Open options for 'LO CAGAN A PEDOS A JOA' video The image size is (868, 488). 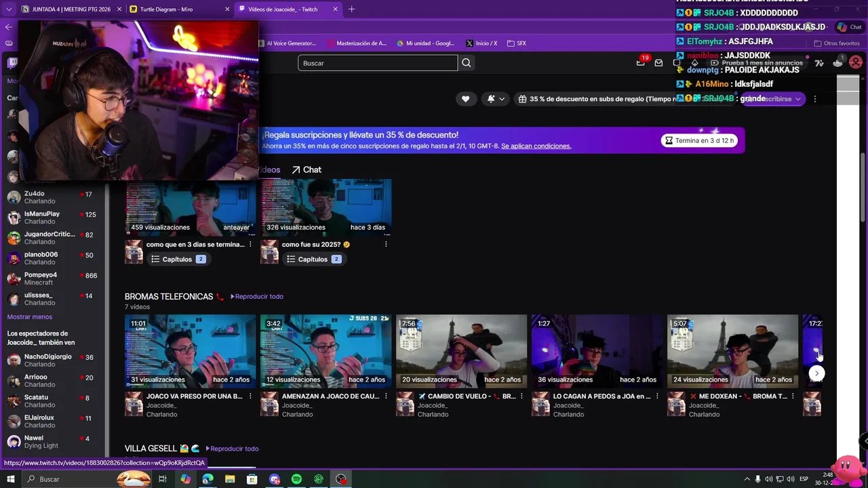(x=657, y=396)
